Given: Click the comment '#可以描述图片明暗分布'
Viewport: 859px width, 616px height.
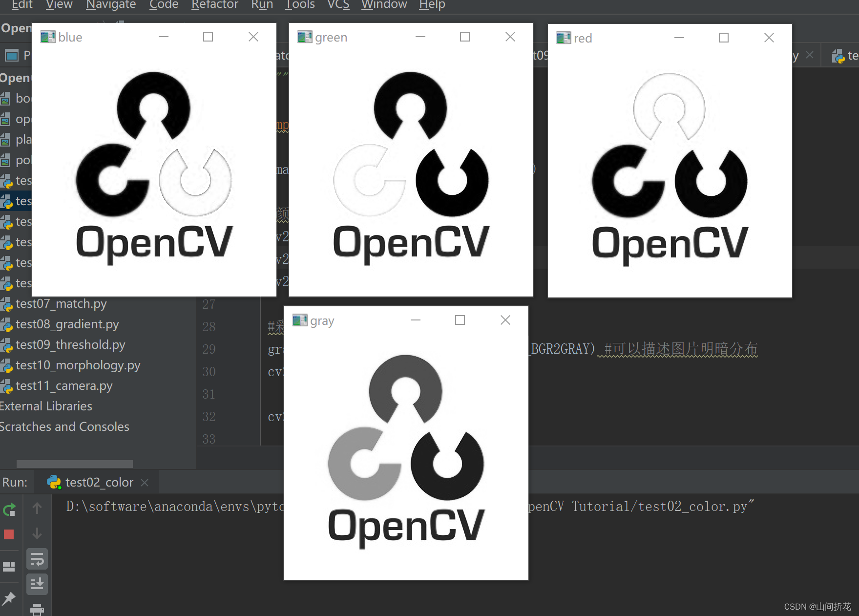Looking at the screenshot, I should (x=681, y=349).
